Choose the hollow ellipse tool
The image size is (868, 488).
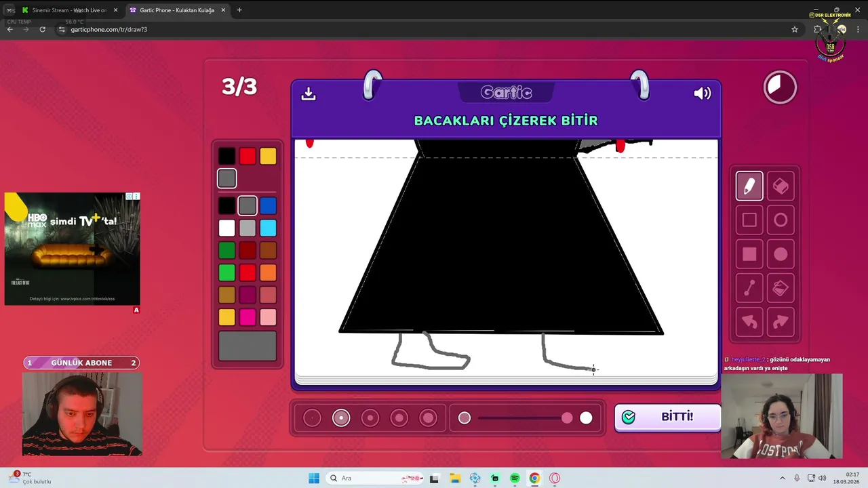click(781, 220)
